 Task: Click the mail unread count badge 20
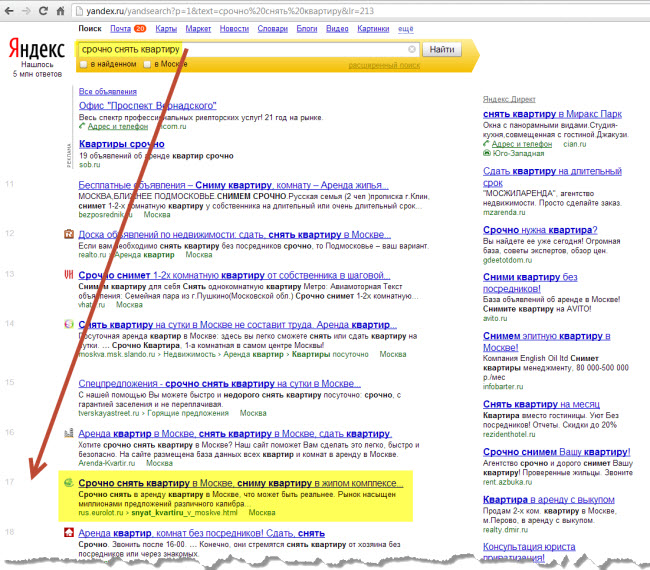coord(140,29)
